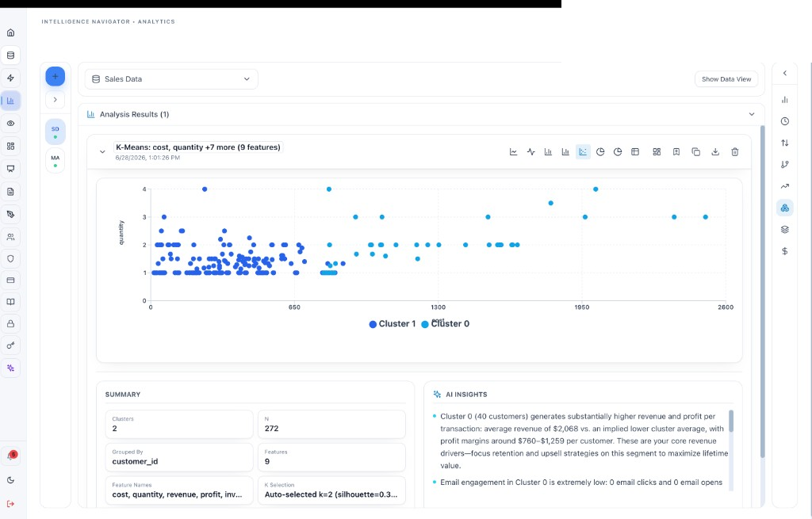Click the K-Means result title

point(197,147)
